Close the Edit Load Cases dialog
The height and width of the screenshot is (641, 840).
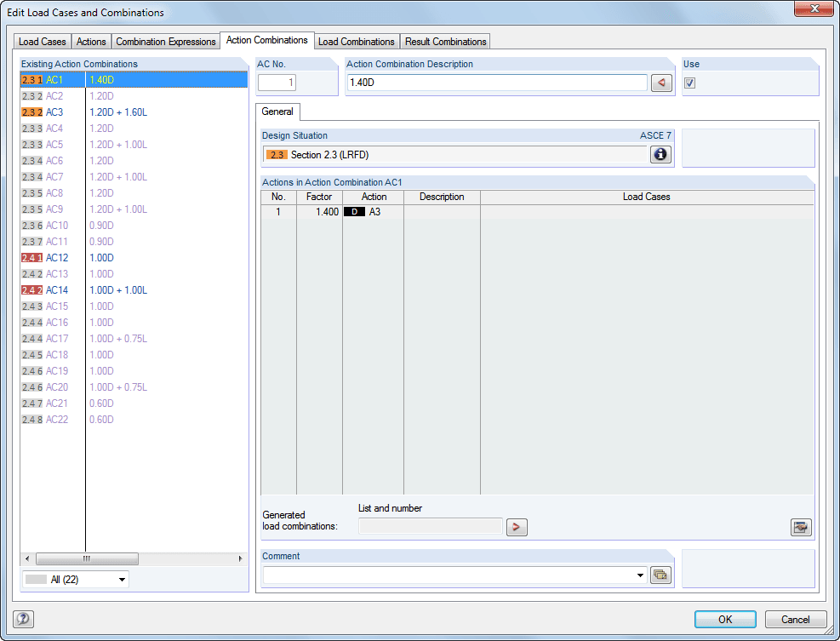pos(814,9)
